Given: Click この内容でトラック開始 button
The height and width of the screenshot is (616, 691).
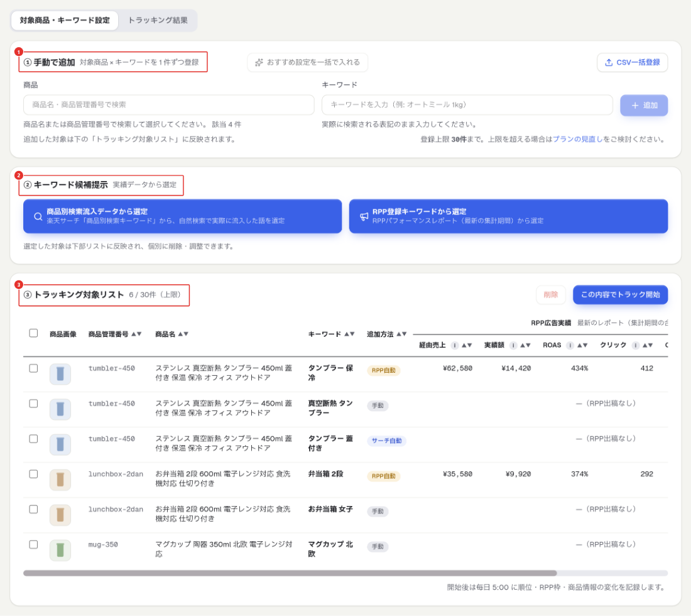Looking at the screenshot, I should [620, 295].
